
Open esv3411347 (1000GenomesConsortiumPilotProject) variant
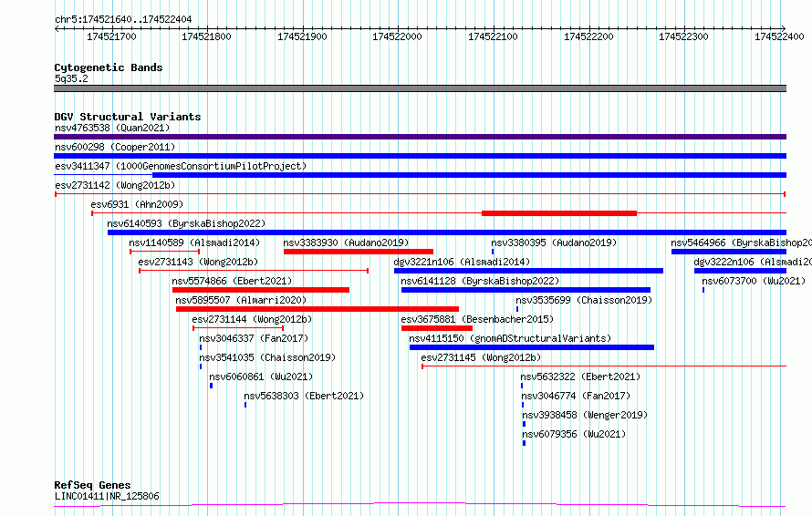click(x=181, y=166)
